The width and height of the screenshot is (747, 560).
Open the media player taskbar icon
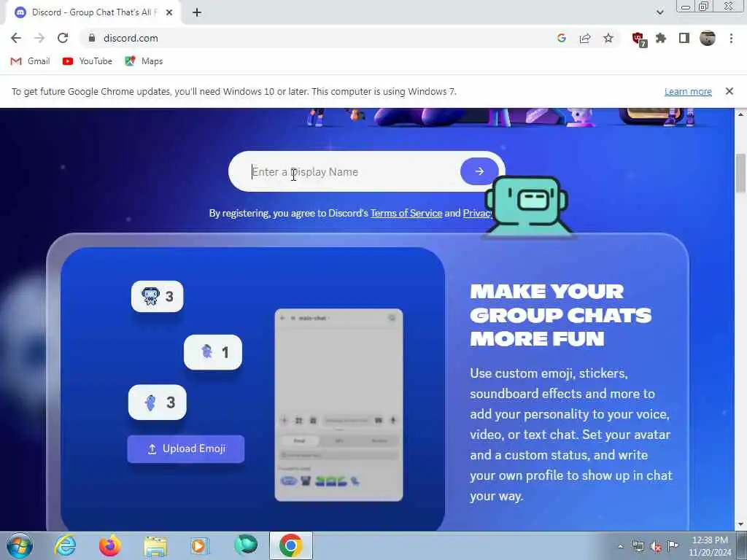coord(199,545)
